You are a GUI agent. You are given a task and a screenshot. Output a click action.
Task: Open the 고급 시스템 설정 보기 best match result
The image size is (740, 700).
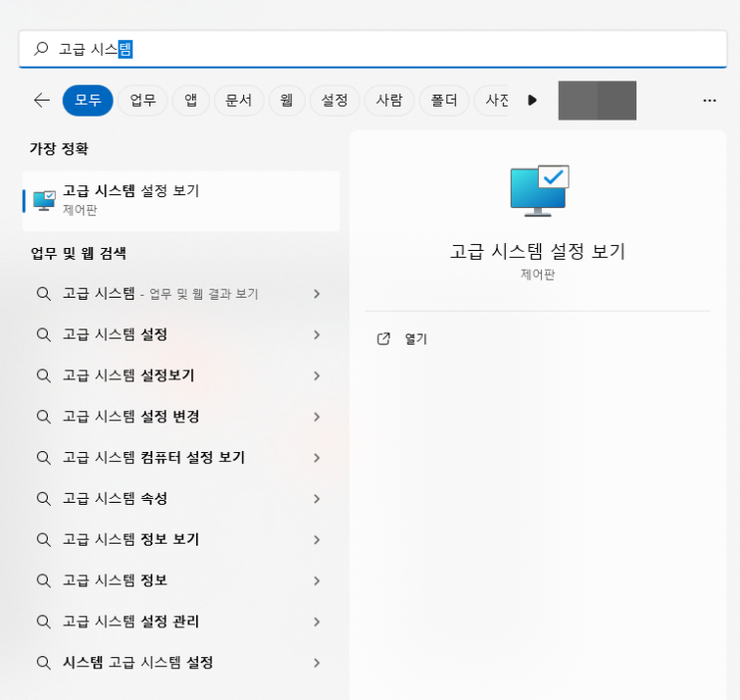(x=181, y=201)
